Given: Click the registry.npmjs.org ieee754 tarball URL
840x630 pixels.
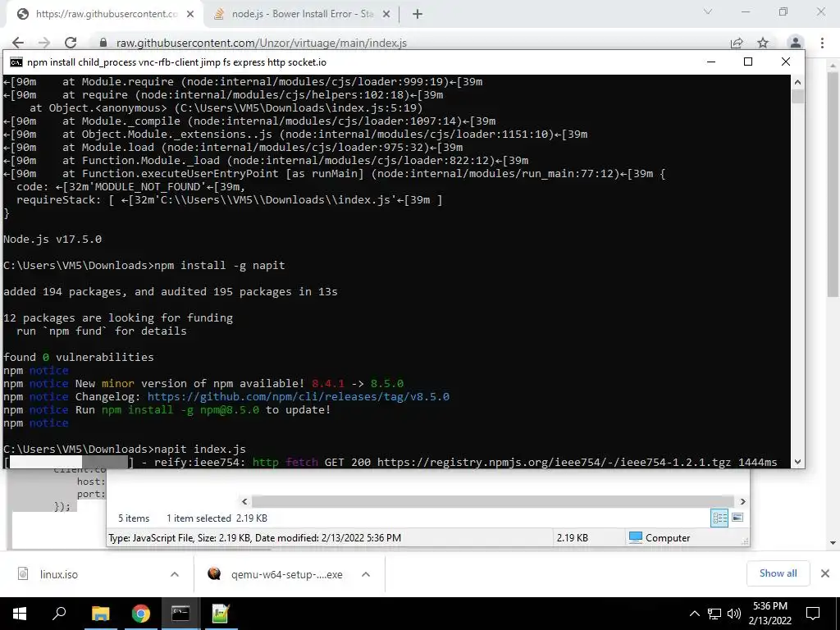Looking at the screenshot, I should pos(554,463).
